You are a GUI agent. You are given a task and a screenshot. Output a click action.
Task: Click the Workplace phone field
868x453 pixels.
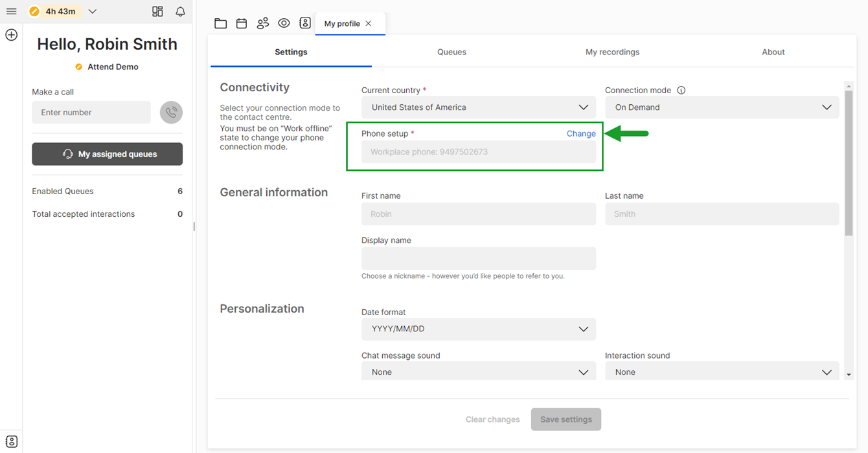pyautogui.click(x=479, y=152)
